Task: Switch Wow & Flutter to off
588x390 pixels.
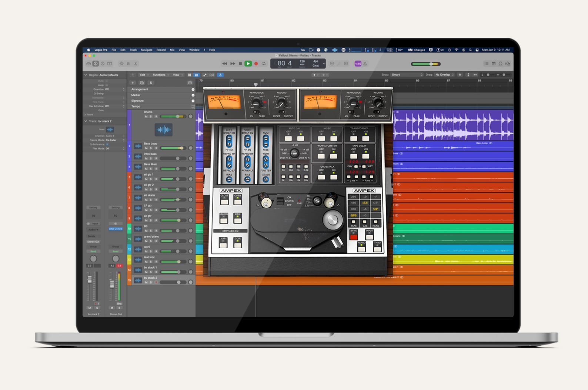Action: 321,156
